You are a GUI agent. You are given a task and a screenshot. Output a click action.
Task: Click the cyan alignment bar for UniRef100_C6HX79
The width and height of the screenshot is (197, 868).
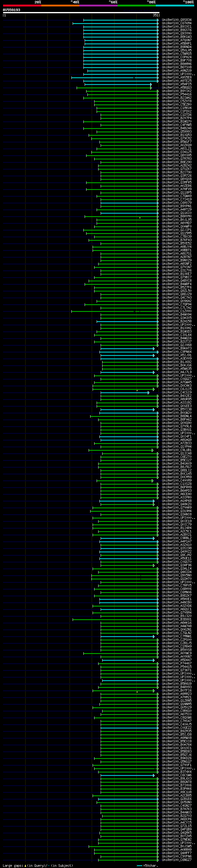point(130,203)
